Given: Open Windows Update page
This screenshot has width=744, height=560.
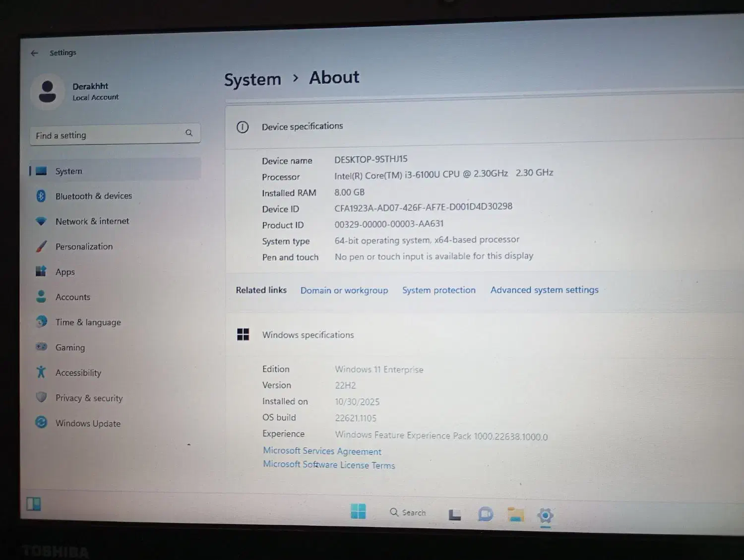Looking at the screenshot, I should [x=88, y=423].
